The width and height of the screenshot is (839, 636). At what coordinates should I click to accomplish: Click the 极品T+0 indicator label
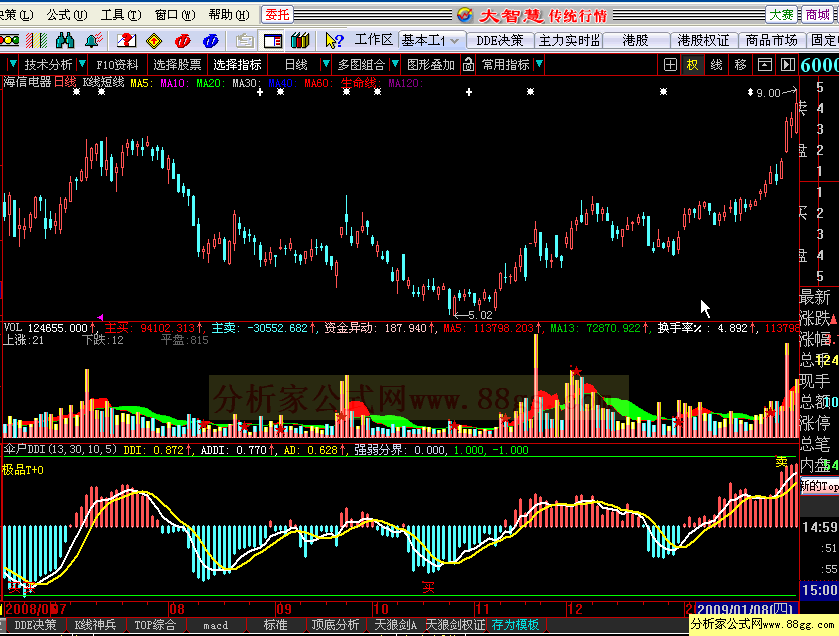[x=24, y=470]
